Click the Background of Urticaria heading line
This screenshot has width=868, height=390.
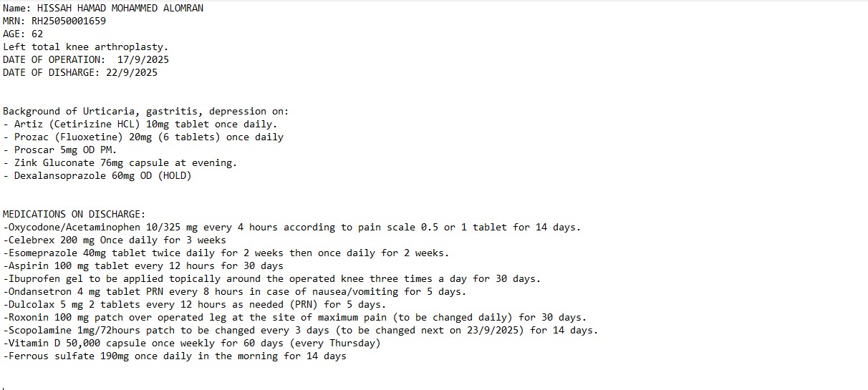pos(145,112)
